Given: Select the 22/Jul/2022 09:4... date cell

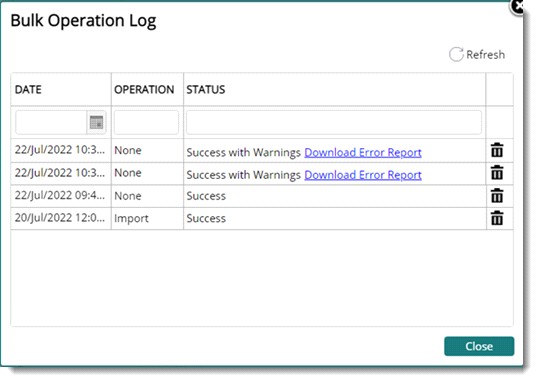Looking at the screenshot, I should tap(60, 195).
